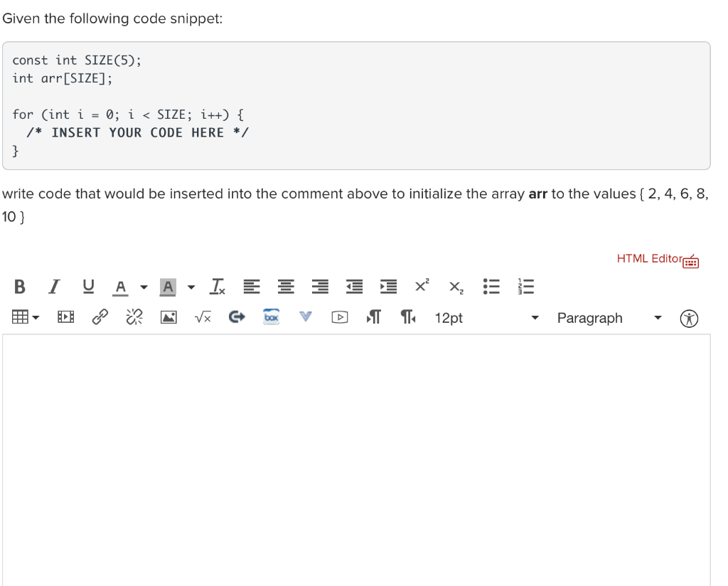The image size is (728, 586).
Task: Open the math equation editor
Action: pos(202,317)
